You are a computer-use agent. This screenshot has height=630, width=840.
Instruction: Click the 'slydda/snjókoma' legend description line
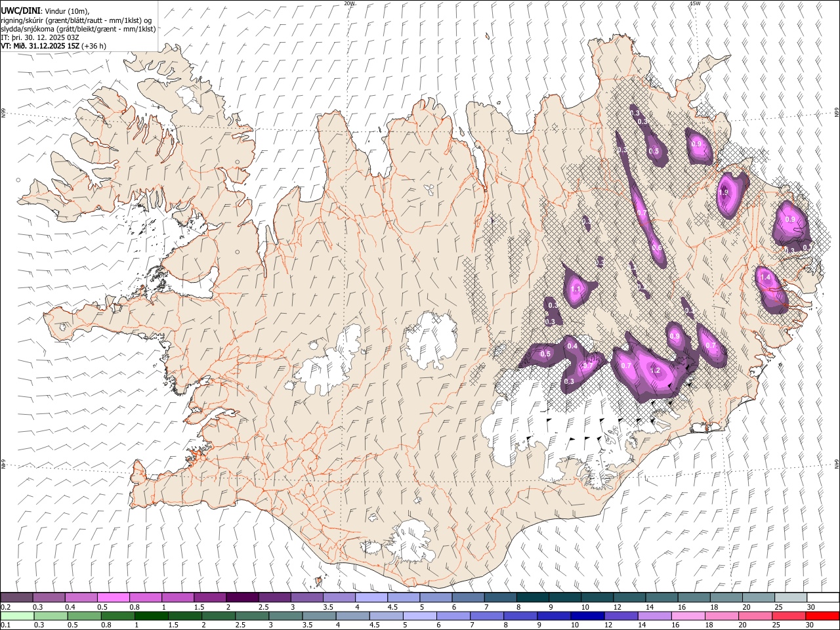pyautogui.click(x=78, y=28)
